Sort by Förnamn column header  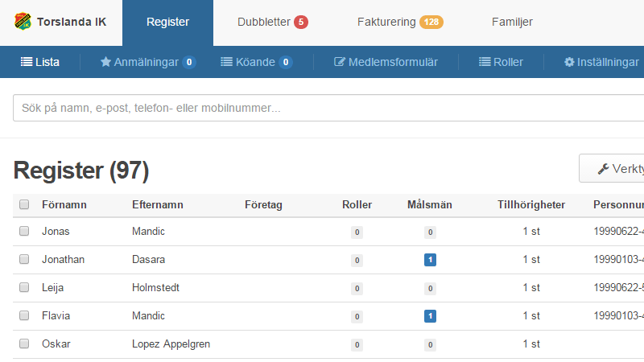pyautogui.click(x=64, y=205)
